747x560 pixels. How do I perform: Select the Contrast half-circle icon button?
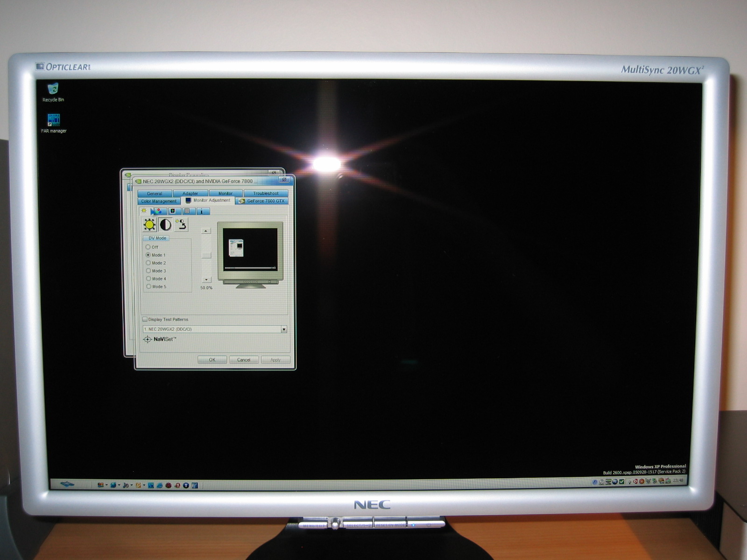165,225
